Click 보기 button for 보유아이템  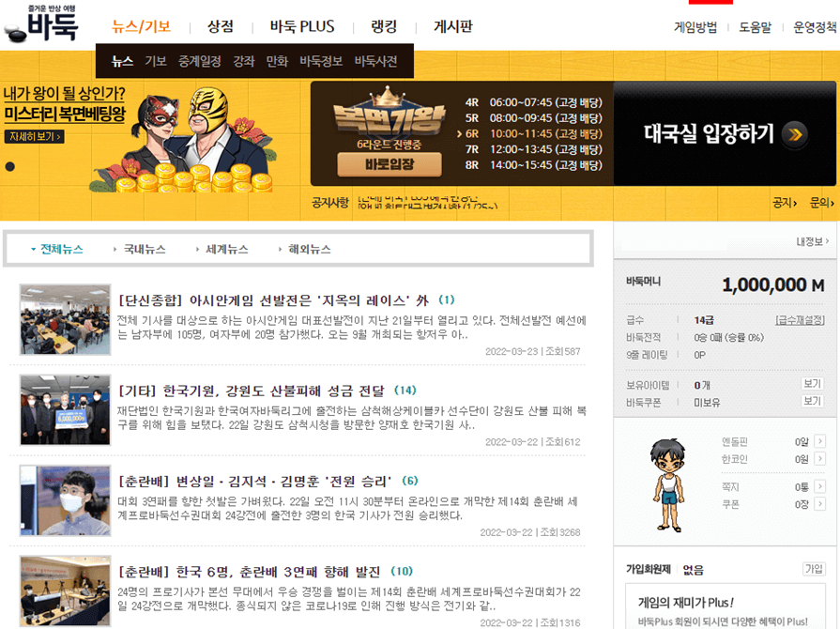[812, 384]
